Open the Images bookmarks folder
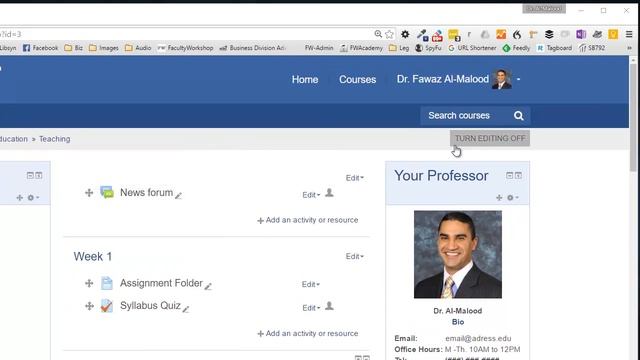The height and width of the screenshot is (360, 640). (x=104, y=48)
